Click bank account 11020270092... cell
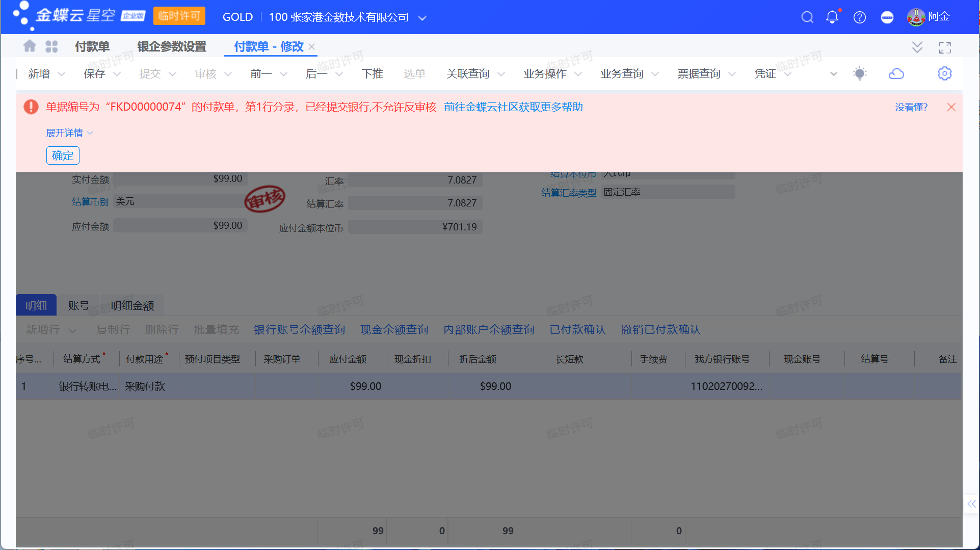 727,386
